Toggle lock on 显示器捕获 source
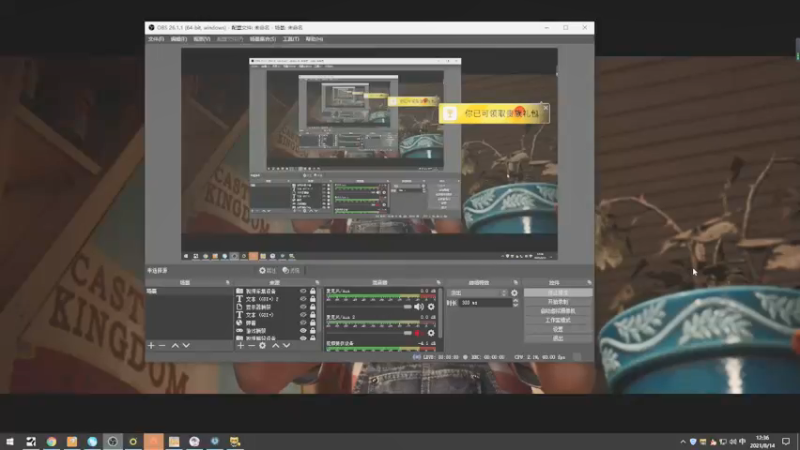This screenshot has height=450, width=800. pyautogui.click(x=313, y=307)
